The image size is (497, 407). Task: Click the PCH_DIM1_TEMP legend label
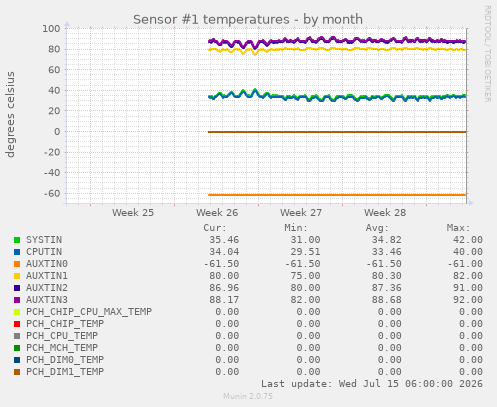pyautogui.click(x=65, y=372)
